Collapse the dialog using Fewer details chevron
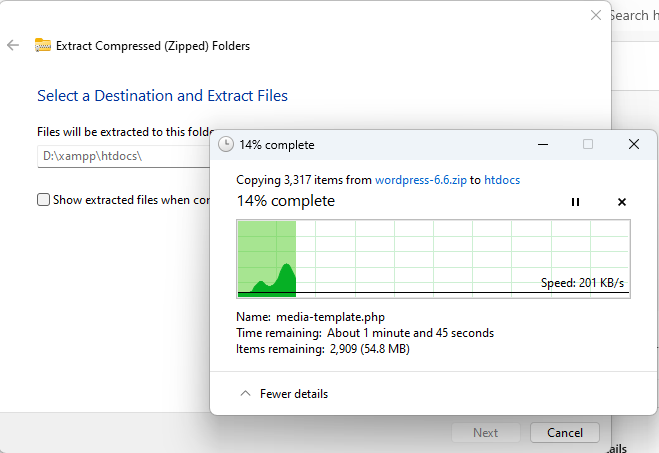Image resolution: width=659 pixels, height=453 pixels. coord(246,394)
